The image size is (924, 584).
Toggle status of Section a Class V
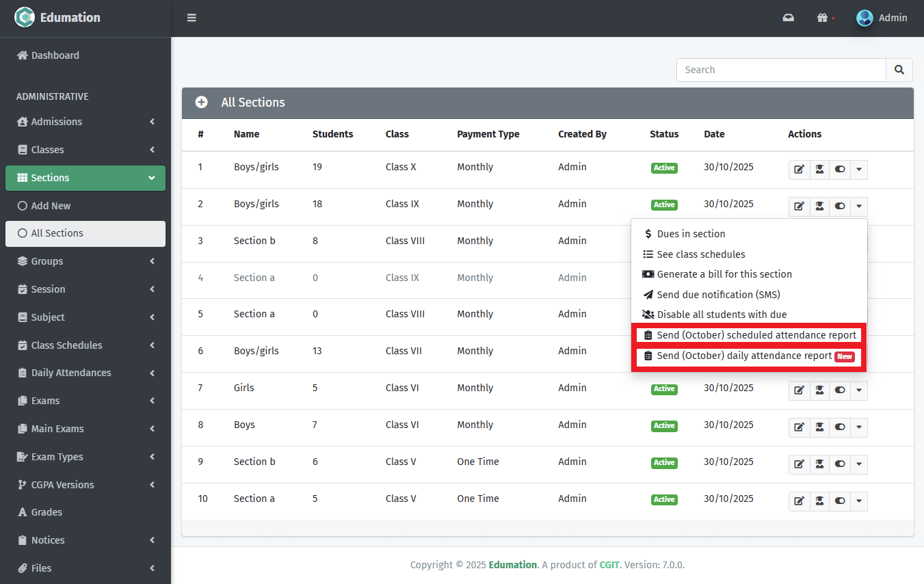pos(840,501)
